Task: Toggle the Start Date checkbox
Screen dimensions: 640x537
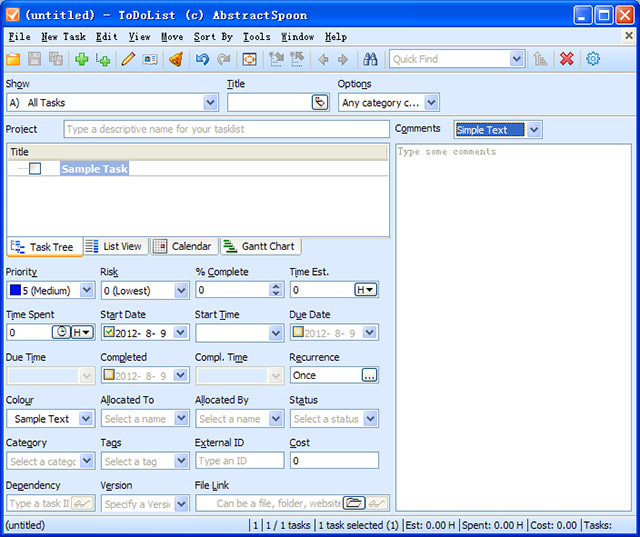Action: 109,332
